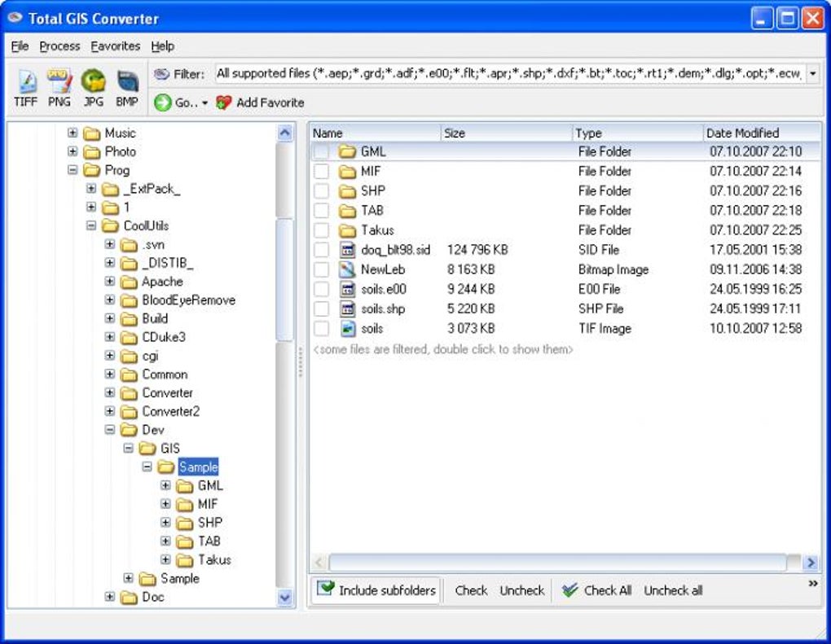Check the box for TAB folder row
This screenshot has width=831, height=644.
(321, 211)
